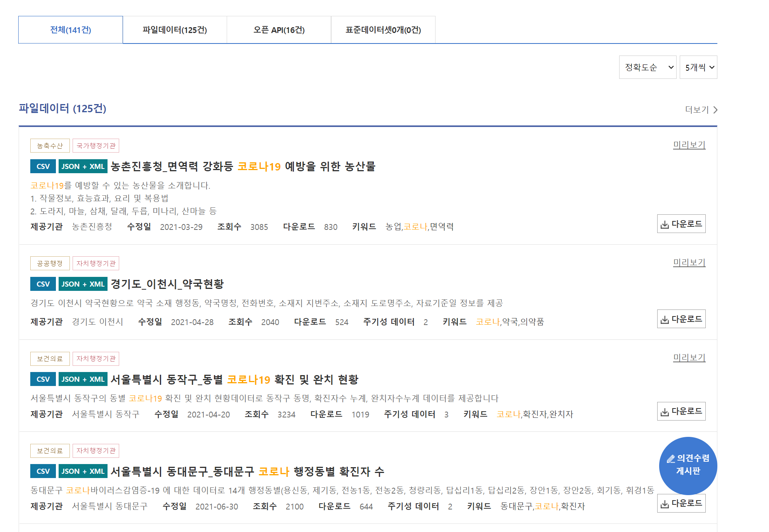Click CSV badge on 동대문구 dataset
This screenshot has width=769, height=532.
(x=43, y=471)
